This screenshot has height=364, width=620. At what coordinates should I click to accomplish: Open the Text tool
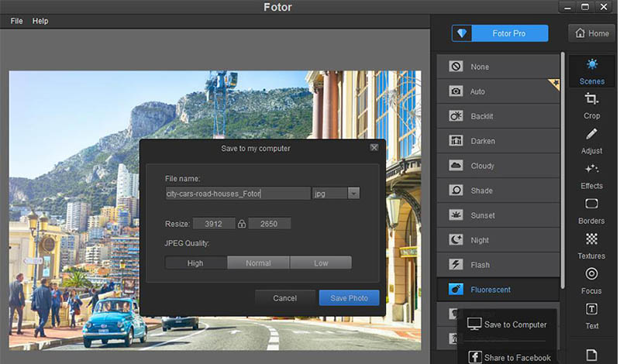(591, 314)
